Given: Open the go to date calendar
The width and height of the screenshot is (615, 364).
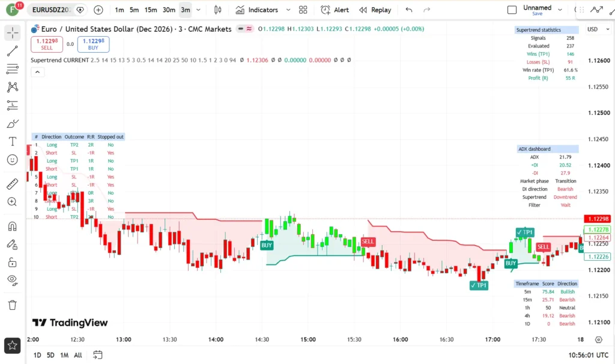Looking at the screenshot, I should coord(98,355).
